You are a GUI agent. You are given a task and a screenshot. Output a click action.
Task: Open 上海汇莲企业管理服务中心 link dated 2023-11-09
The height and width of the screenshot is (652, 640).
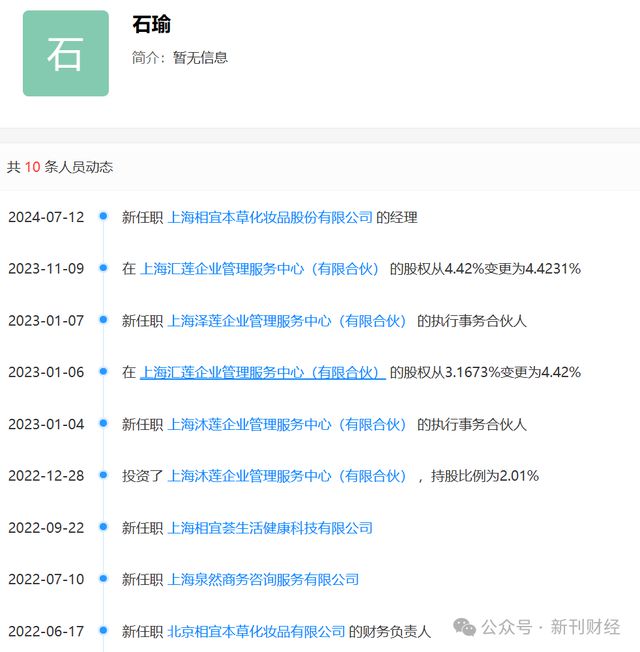pos(259,269)
